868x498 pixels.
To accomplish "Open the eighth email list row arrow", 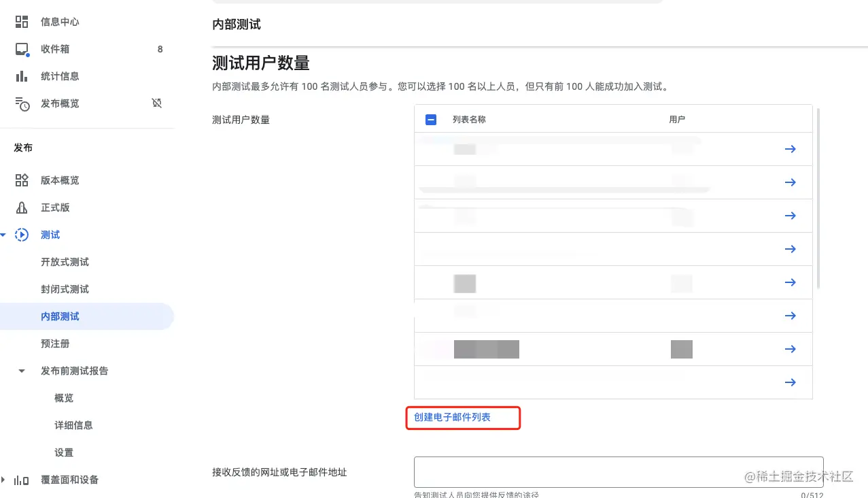I will [790, 382].
